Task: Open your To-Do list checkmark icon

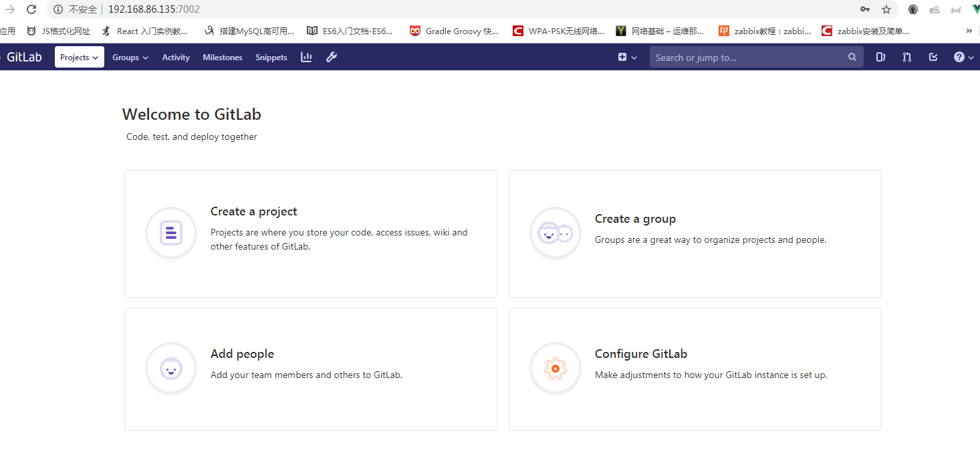Action: pos(933,57)
